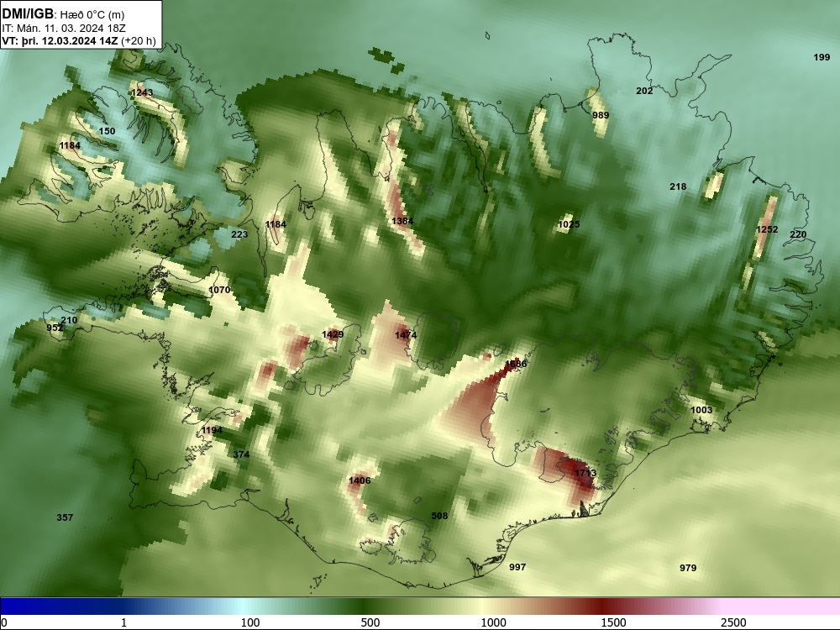Screen dimensions: 840x630
Task: Click the 1429 freezing level value
Action: (x=333, y=335)
